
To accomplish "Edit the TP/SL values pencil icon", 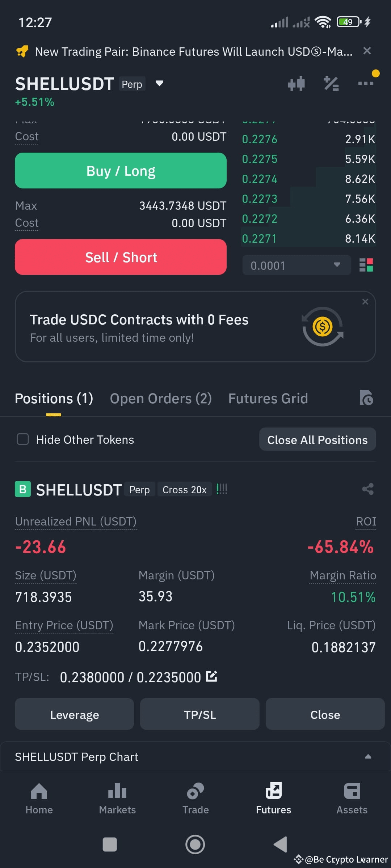I will [x=211, y=676].
